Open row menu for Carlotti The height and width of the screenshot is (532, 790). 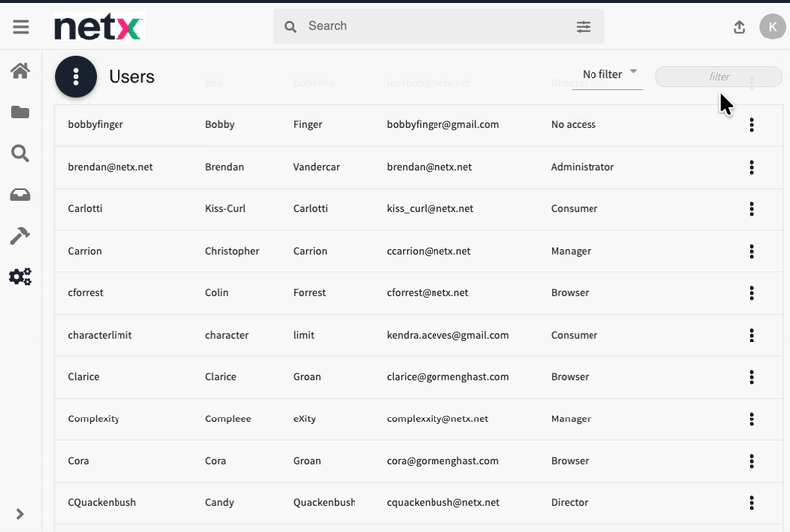pyautogui.click(x=751, y=209)
